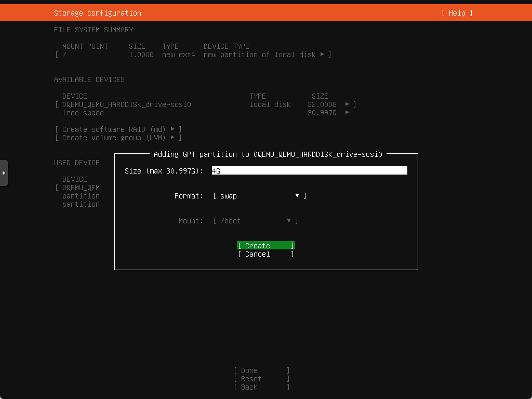Open the Mount dropdown showing /boot

(255, 221)
